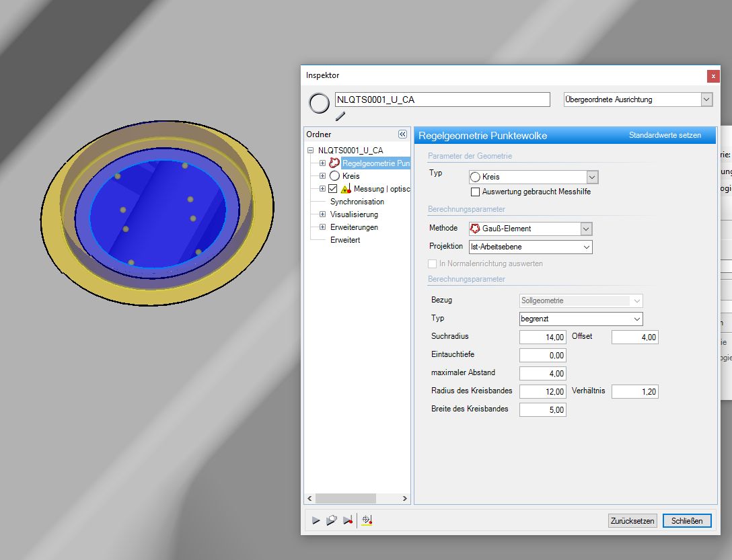Select the Synchronisation tree item
Screen dimensions: 732x560
357,202
